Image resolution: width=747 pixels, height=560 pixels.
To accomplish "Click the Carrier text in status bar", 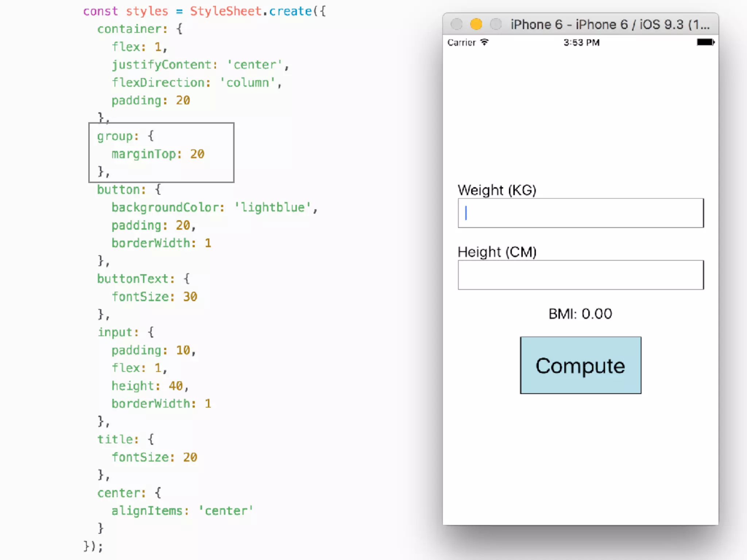I will 461,43.
